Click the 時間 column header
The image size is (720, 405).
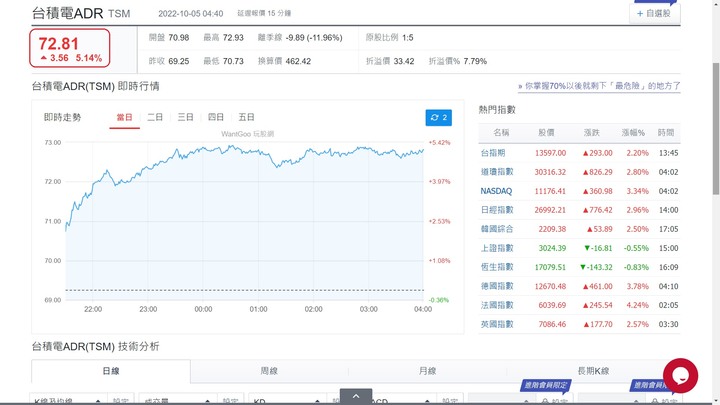[665, 133]
